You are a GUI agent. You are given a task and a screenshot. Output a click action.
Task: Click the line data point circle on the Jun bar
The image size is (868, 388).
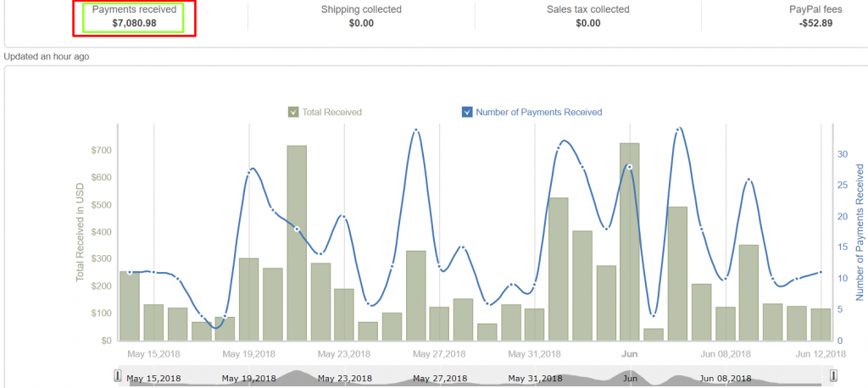coord(629,167)
